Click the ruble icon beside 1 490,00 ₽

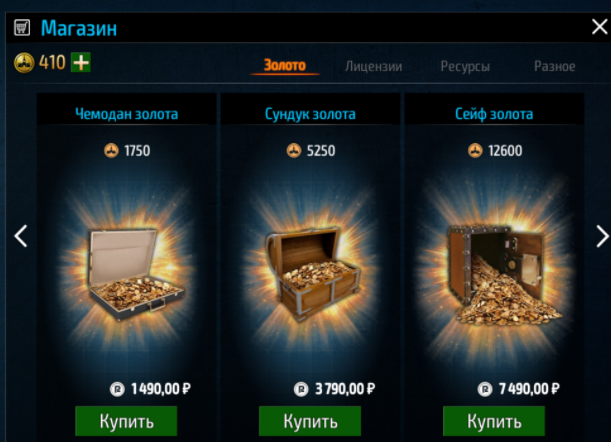(x=117, y=389)
